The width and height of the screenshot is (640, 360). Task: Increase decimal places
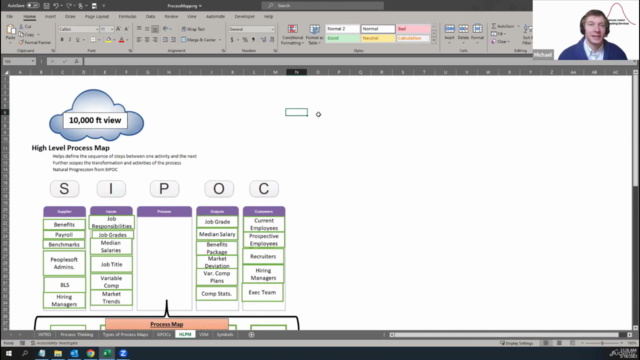pyautogui.click(x=263, y=40)
